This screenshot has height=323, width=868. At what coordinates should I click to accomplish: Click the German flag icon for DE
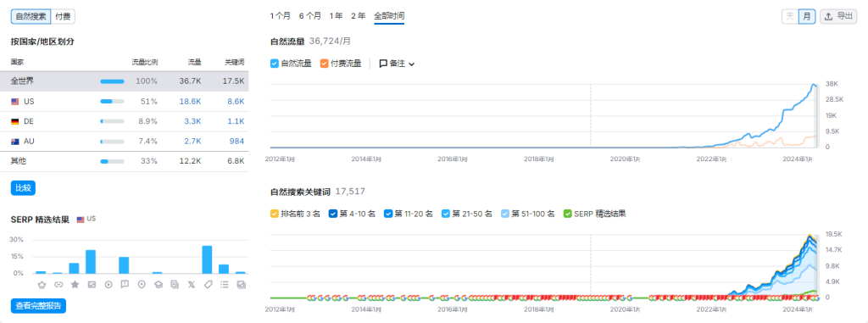point(15,121)
